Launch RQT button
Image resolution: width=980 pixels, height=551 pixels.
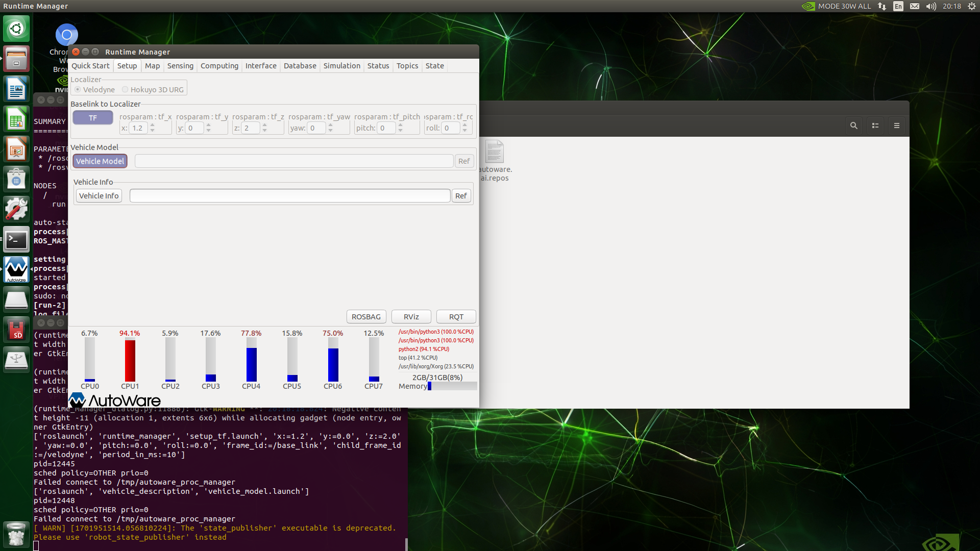[456, 317]
